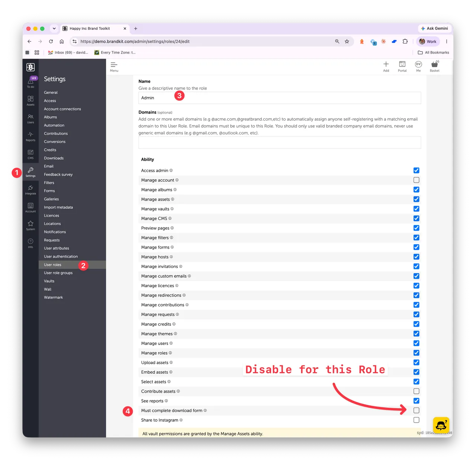Toggle the Manage licences checkbox
Viewport: 476px width, 460px height.
[x=416, y=285]
